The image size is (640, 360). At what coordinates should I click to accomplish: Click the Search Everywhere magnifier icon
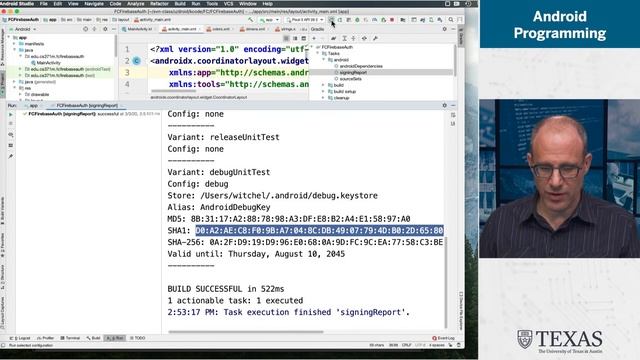point(451,20)
